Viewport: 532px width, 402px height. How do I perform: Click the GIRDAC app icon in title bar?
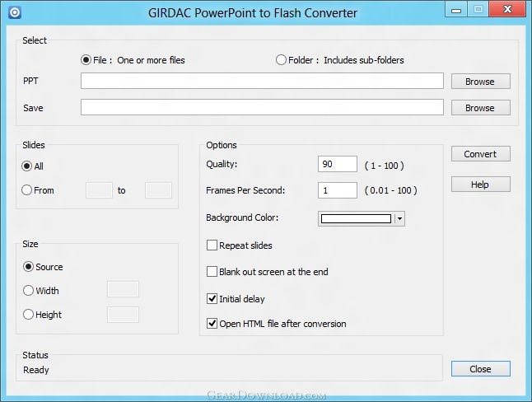(15, 13)
